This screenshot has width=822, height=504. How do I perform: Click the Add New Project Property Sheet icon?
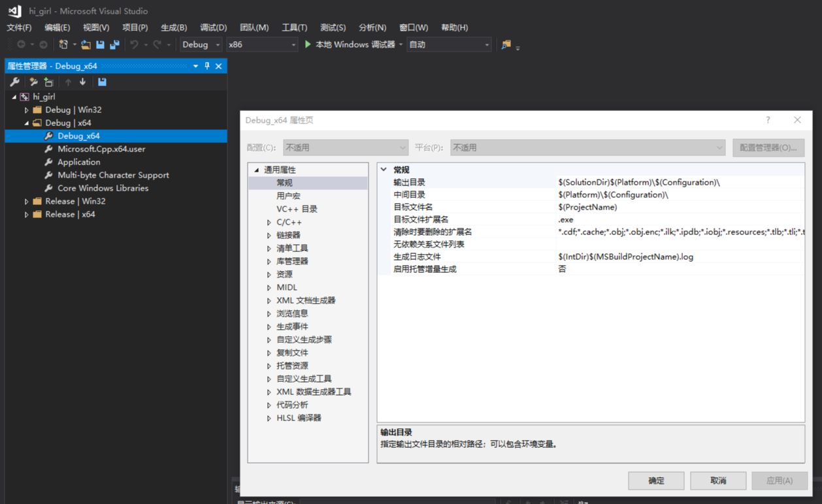coord(33,82)
